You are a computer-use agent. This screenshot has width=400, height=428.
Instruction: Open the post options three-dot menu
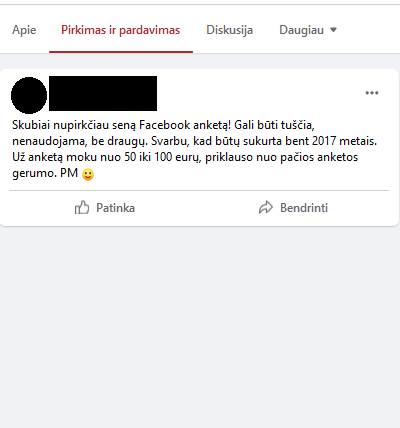(372, 93)
